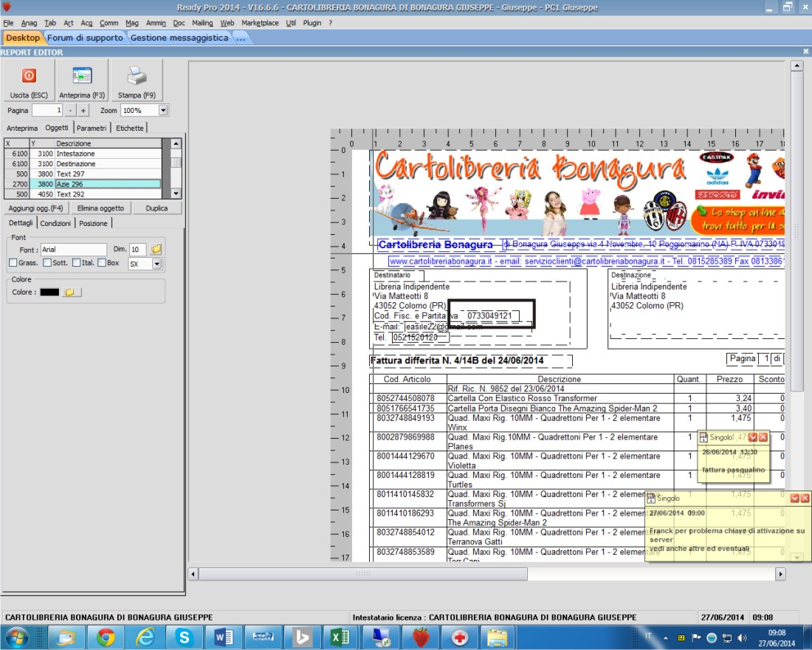This screenshot has width=812, height=650.
Task: Open Google Chrome from the taskbar
Action: [x=106, y=637]
